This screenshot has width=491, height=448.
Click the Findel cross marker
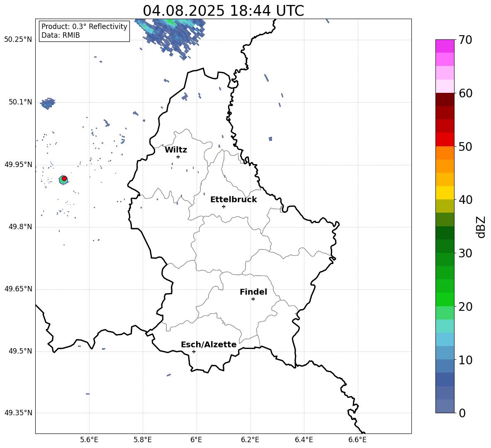click(253, 299)
